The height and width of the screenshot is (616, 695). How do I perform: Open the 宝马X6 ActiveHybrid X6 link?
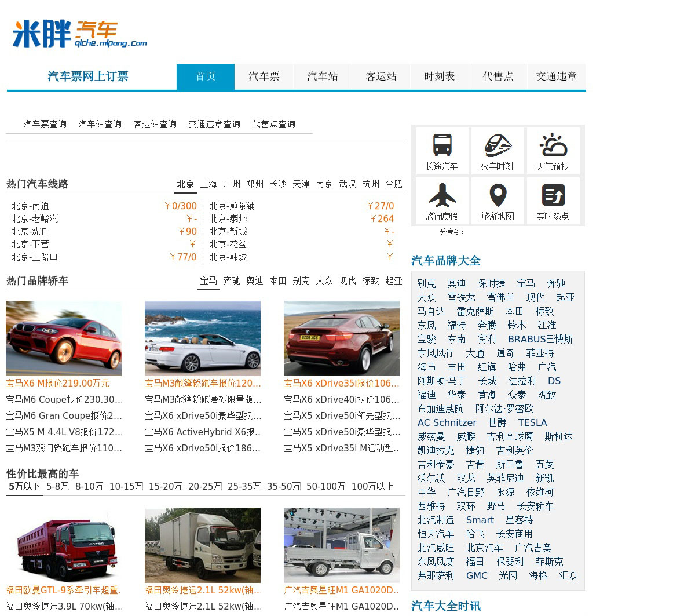point(203,432)
